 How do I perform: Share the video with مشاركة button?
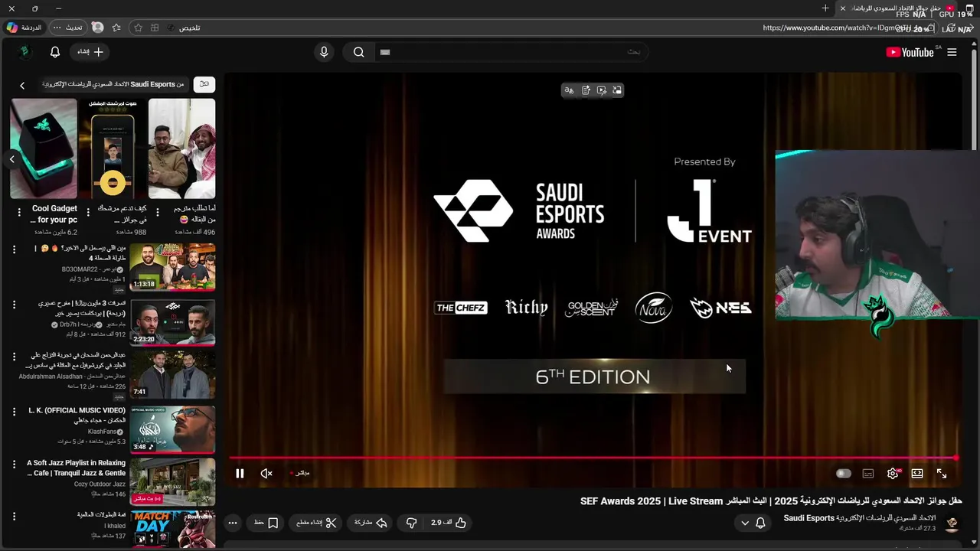[371, 523]
